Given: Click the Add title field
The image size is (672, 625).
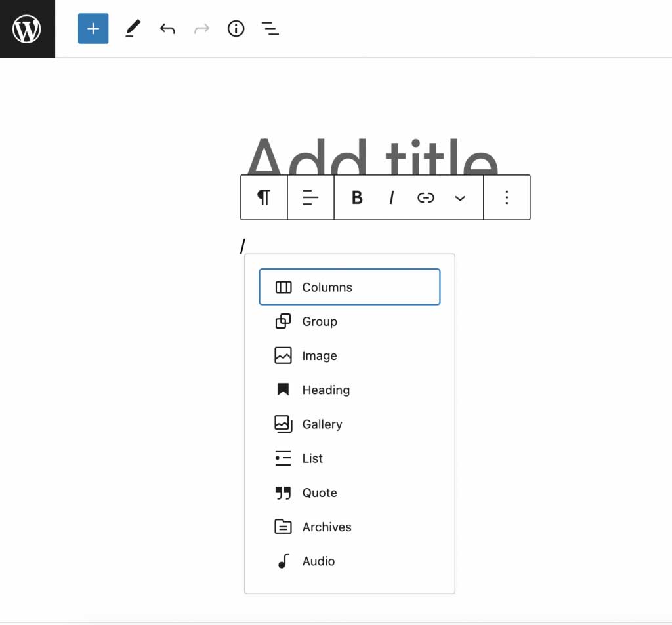Looking at the screenshot, I should pyautogui.click(x=372, y=156).
